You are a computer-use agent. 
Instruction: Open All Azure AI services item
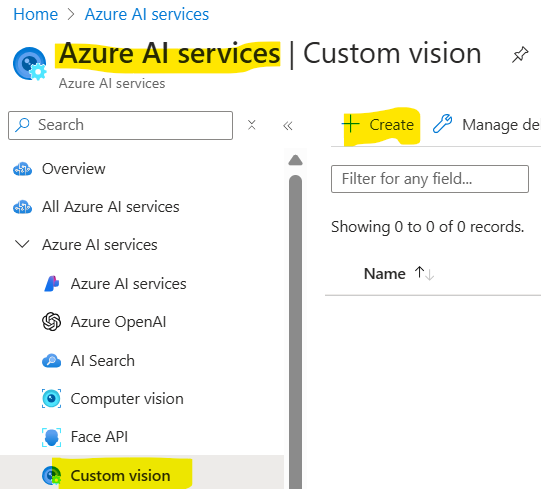click(x=110, y=207)
